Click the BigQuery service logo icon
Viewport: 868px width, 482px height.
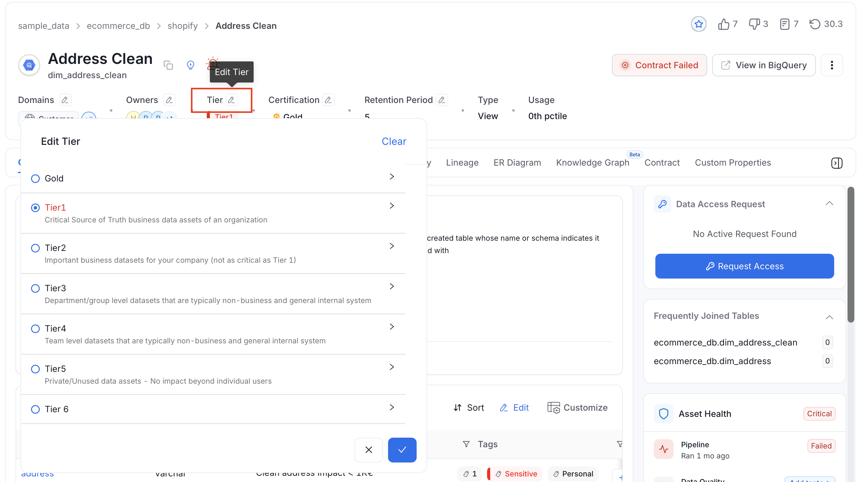click(x=29, y=65)
